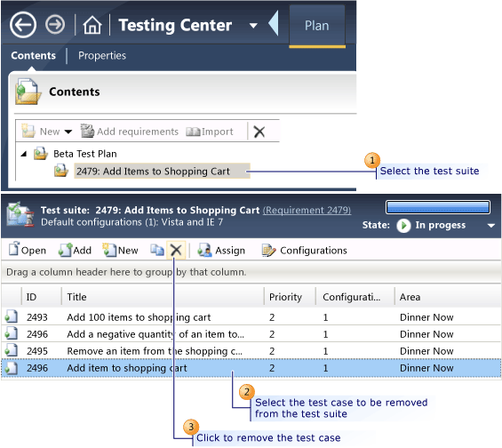Click the green In progress state icon
This screenshot has height=448, width=502.
[x=403, y=226]
